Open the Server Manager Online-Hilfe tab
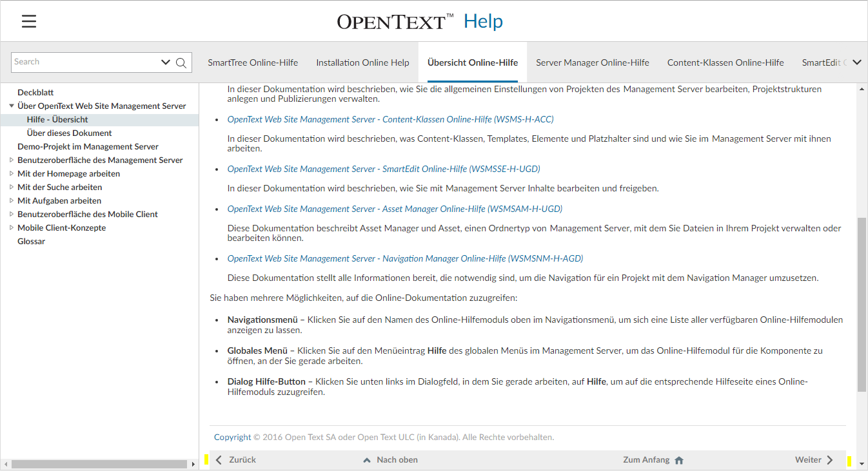Image resolution: width=868 pixels, height=471 pixels. [x=593, y=62]
